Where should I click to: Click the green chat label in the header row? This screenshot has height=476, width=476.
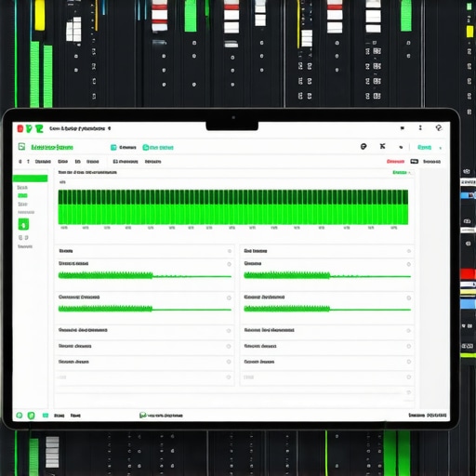(x=162, y=148)
